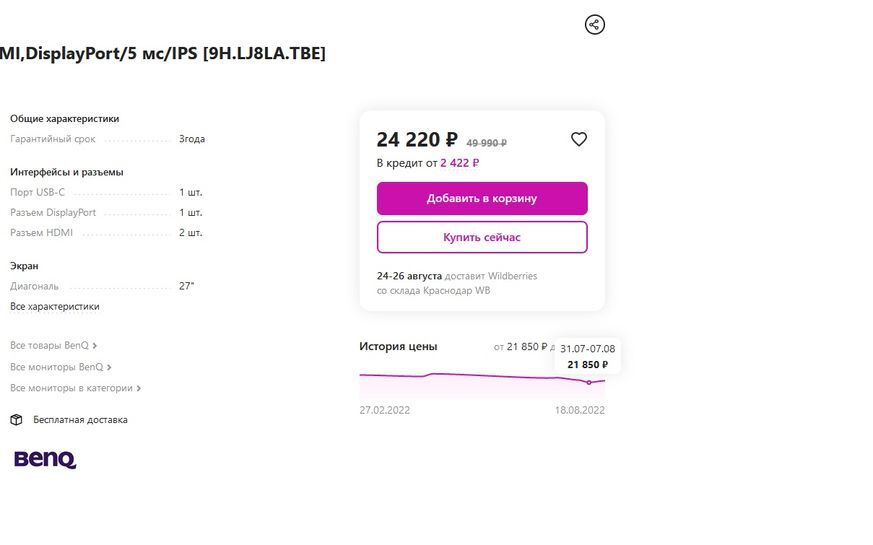Click the chart start date 27.02.2022
Screen dimensions: 873x545
click(385, 410)
